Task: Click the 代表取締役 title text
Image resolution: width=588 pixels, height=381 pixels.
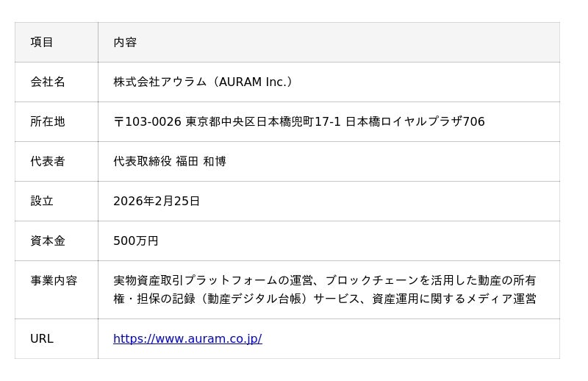Action: (143, 161)
